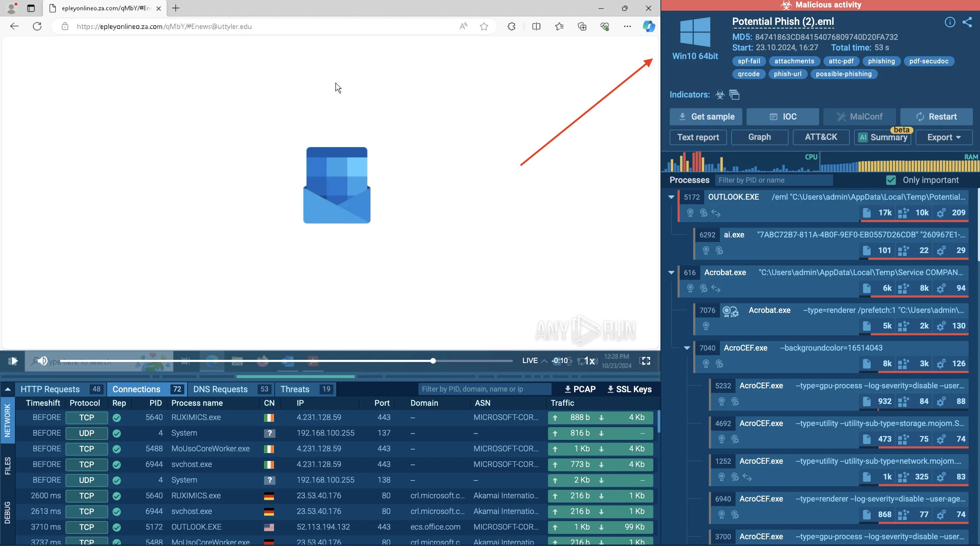Open browser extensions puzzle icon

[x=512, y=26]
